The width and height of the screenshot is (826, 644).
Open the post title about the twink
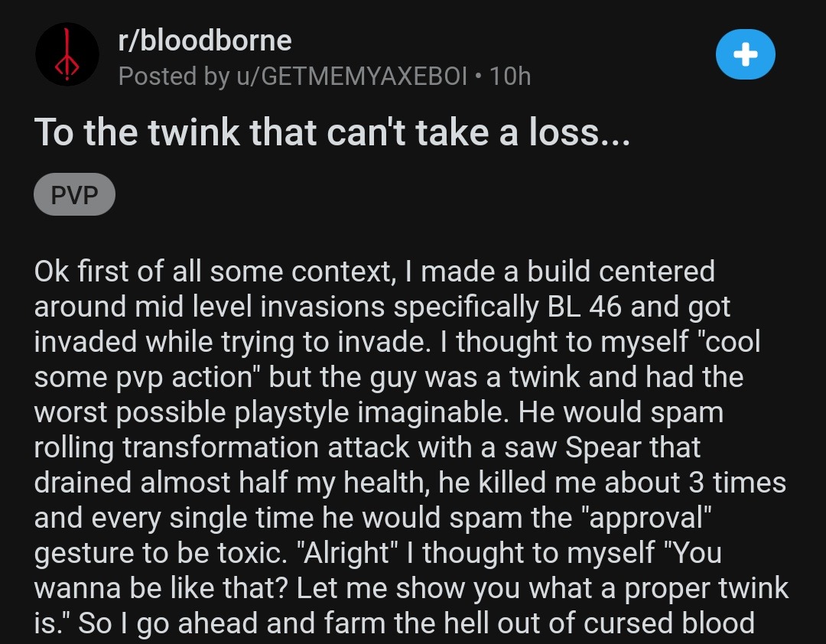(x=333, y=132)
